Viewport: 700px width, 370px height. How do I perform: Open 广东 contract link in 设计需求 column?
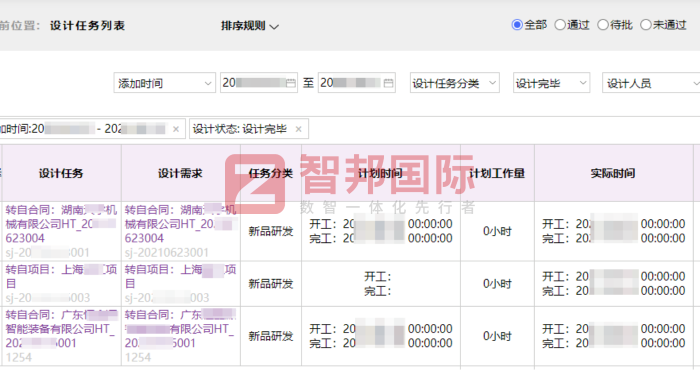point(180,329)
